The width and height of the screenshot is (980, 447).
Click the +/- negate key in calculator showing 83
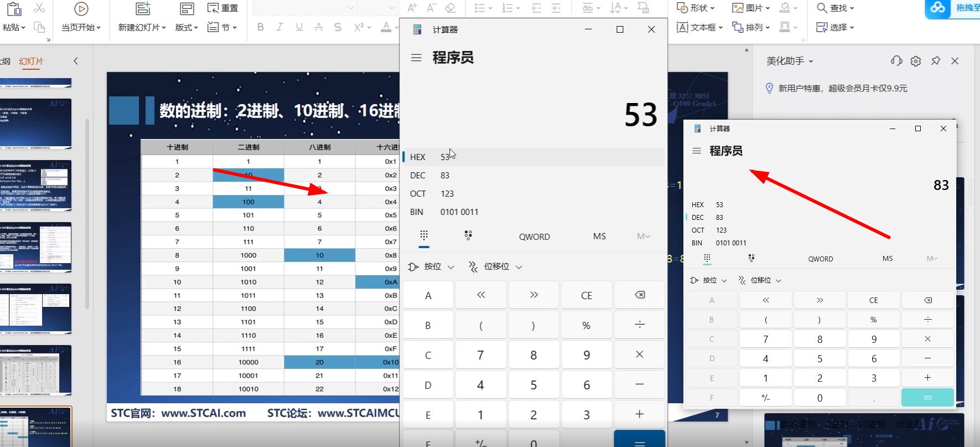coord(766,398)
